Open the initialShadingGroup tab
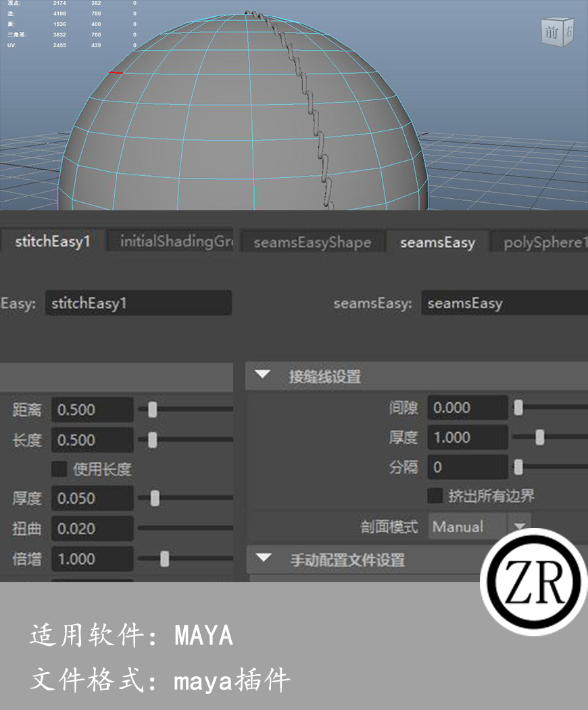The width and height of the screenshot is (588, 710). (170, 241)
